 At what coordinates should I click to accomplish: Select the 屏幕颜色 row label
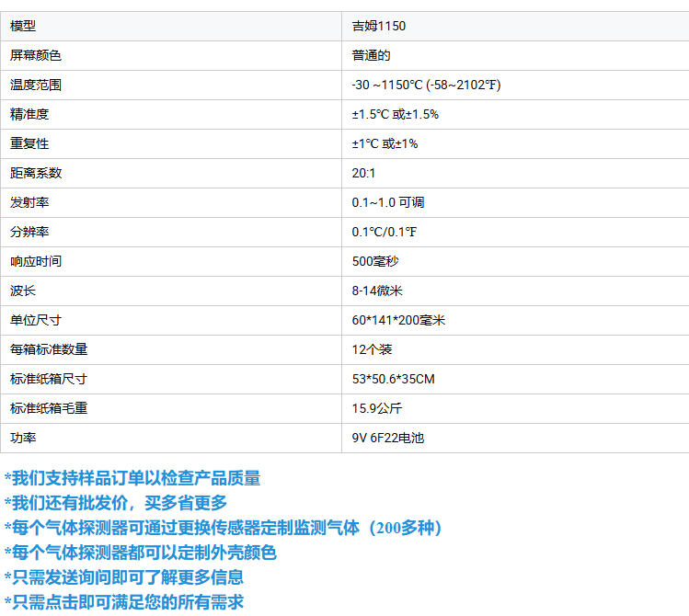point(36,55)
